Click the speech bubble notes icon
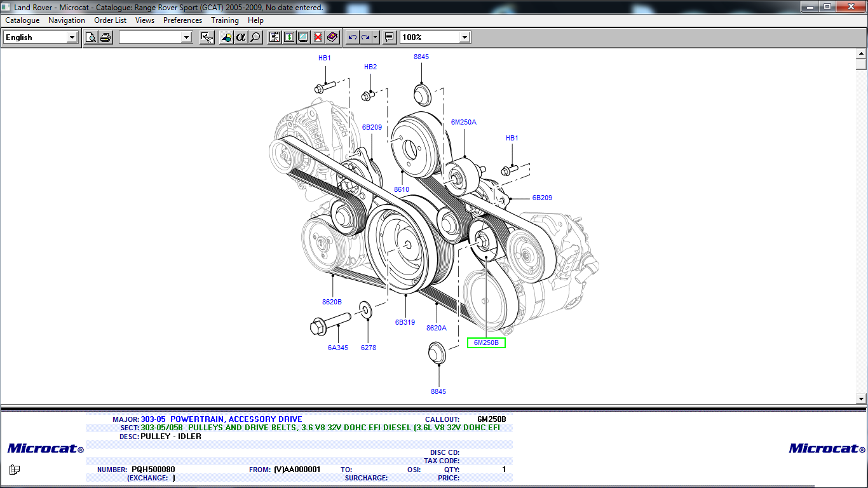868x488 pixels. point(390,37)
